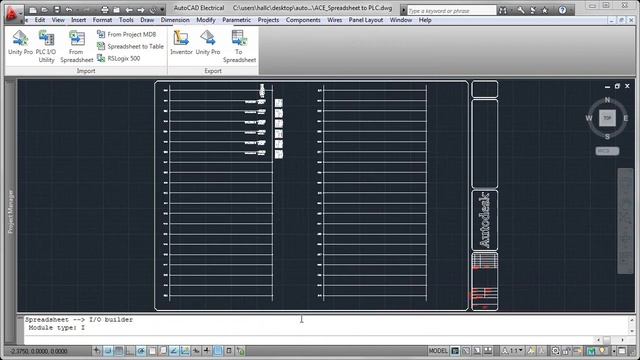Open the annotation scale 1:1 dropdown
Image resolution: width=640 pixels, height=360 pixels.
[x=513, y=351]
